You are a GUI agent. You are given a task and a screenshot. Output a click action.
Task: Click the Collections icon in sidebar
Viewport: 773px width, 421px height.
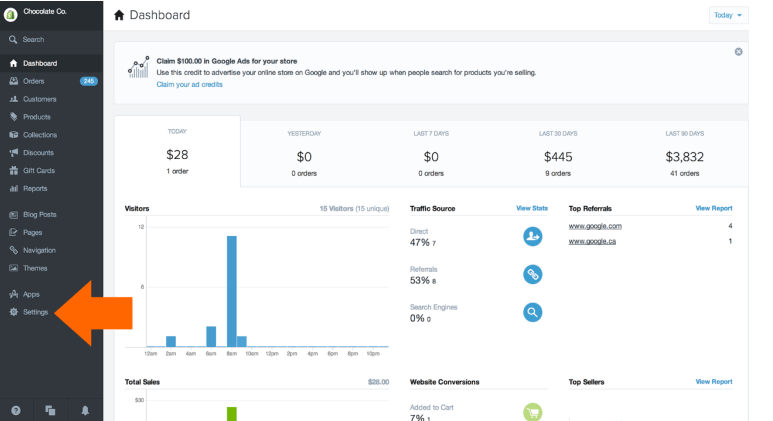13,135
